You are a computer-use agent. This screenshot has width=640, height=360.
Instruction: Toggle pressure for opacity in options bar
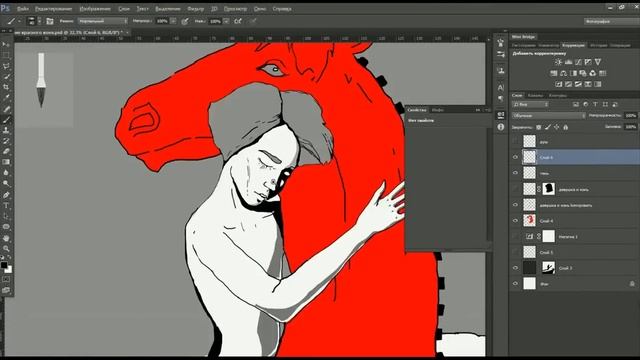point(185,21)
